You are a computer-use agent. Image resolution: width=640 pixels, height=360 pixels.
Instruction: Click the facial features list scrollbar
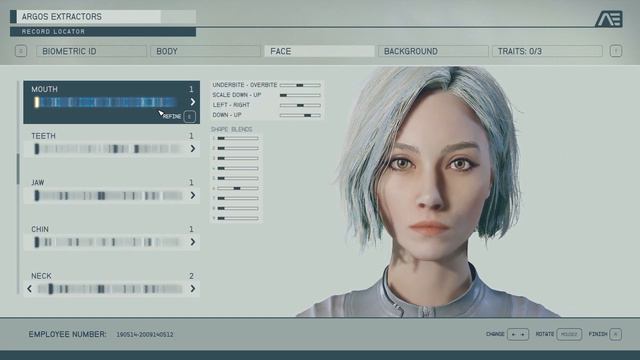18,168
